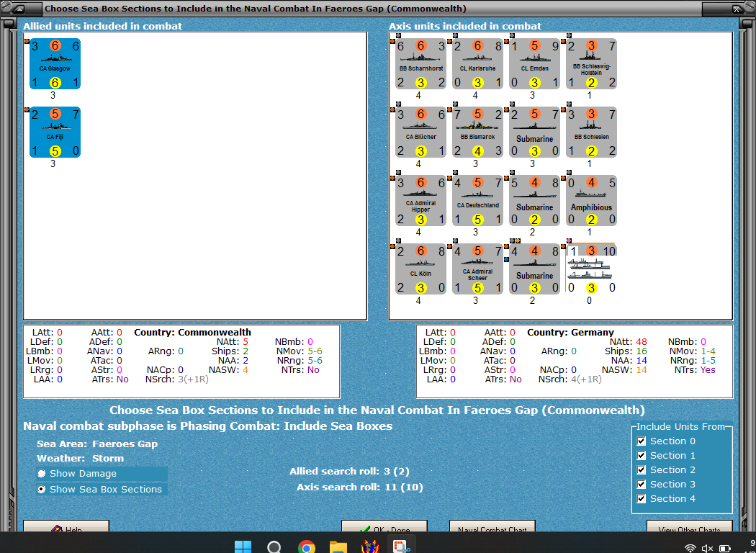Select the CA Blücher unit counter

[x=421, y=132]
